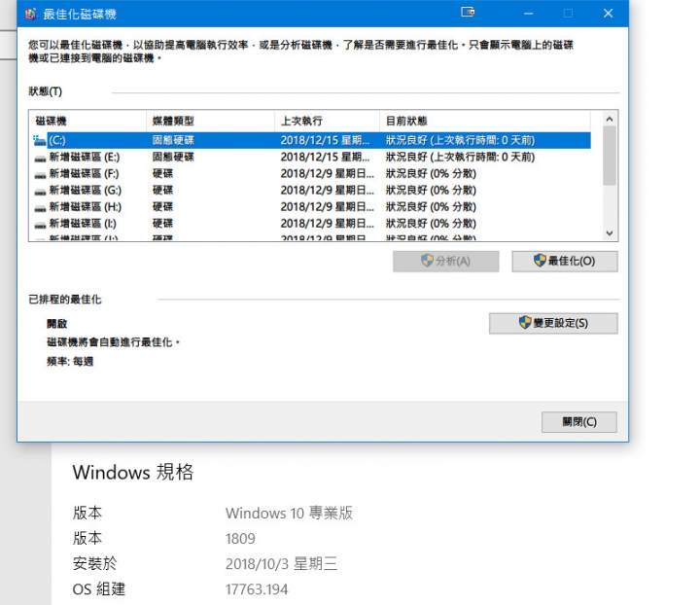Click the last run date of C: drive
The height and width of the screenshot is (605, 700).
(x=325, y=140)
